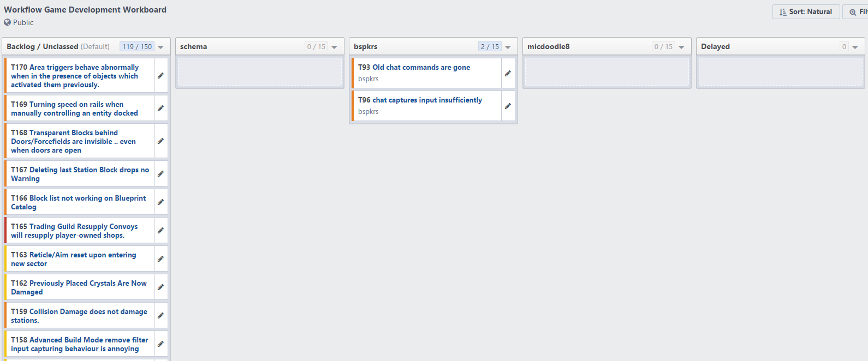Screen dimensions: 868x361
Task: Click the pencil icon for T165 card
Action: point(160,231)
